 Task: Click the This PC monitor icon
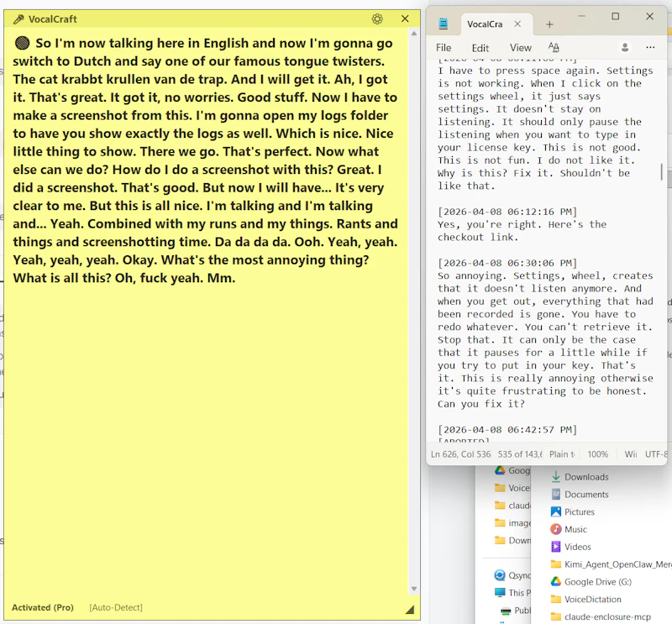click(500, 593)
